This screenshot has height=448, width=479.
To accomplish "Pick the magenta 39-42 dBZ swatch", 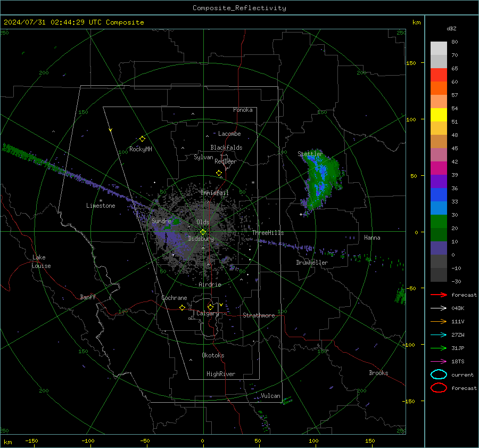I will pyautogui.click(x=439, y=168).
